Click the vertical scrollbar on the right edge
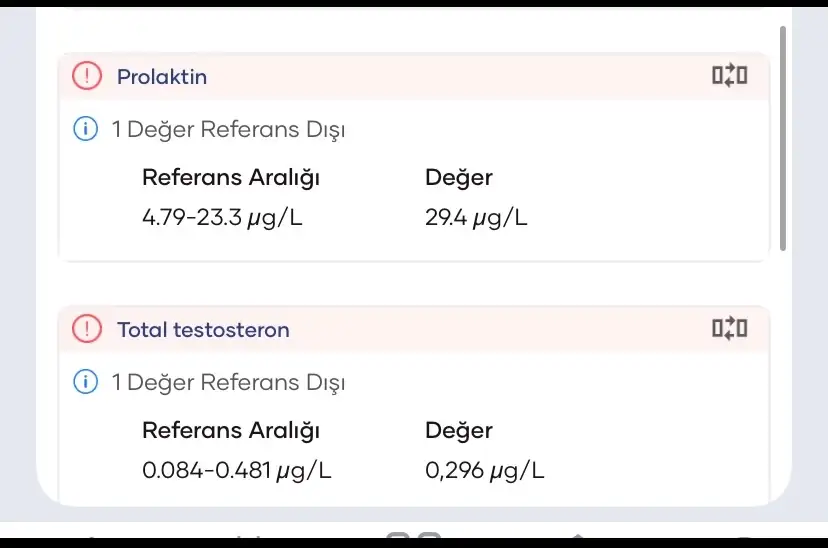Image resolution: width=828 pixels, height=548 pixels. [x=783, y=140]
